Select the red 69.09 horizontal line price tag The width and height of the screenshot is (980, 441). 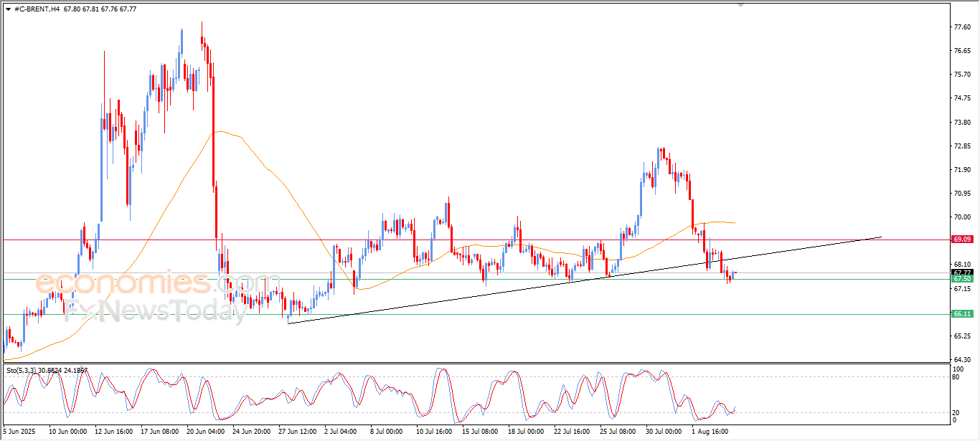tap(962, 239)
